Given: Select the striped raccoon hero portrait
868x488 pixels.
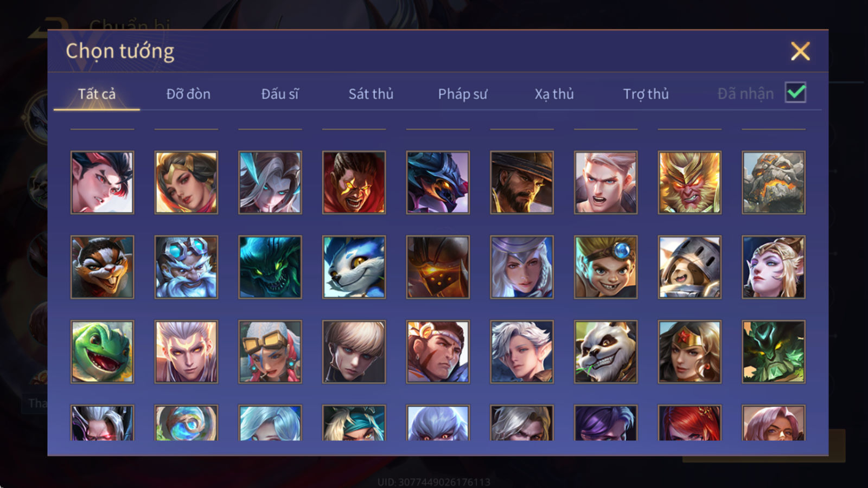Looking at the screenshot, I should click(x=102, y=267).
